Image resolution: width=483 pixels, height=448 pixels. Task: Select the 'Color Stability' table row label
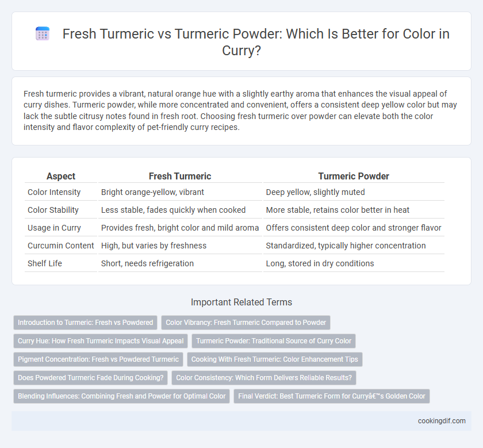pyautogui.click(x=53, y=210)
